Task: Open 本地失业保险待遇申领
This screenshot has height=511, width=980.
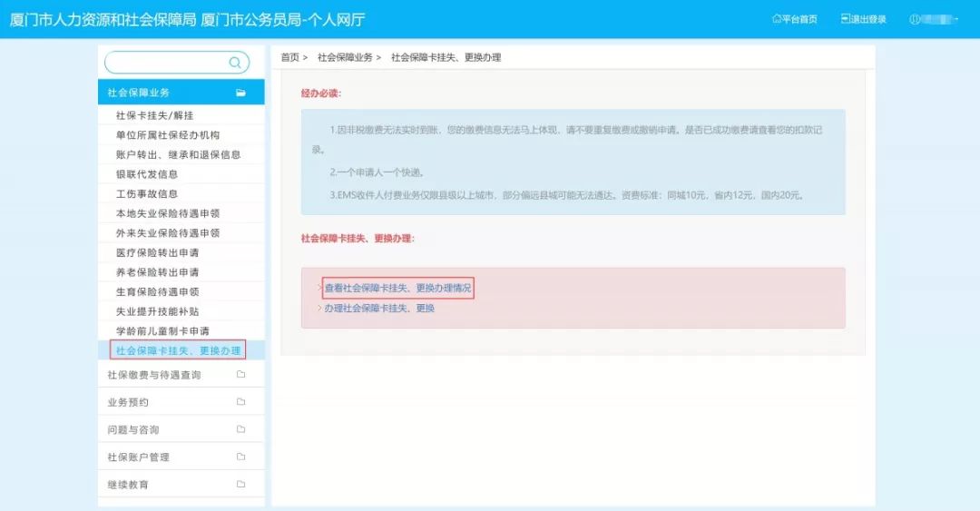Action: [x=168, y=213]
